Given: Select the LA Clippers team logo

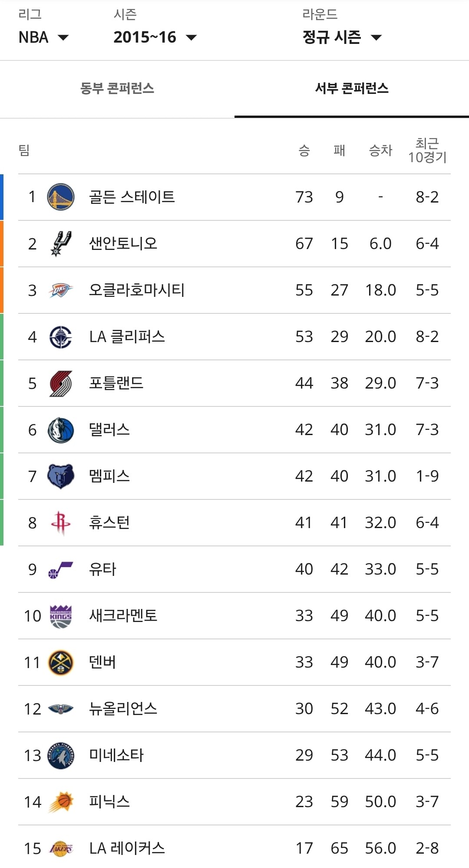Looking at the screenshot, I should tap(61, 337).
